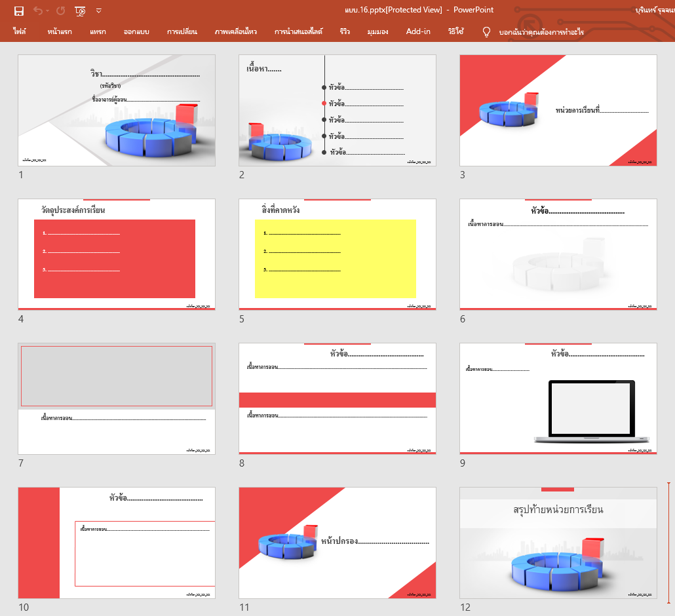The height and width of the screenshot is (616, 675).
Task: Expand the Undo history dropdown arrow
Action: click(x=48, y=11)
